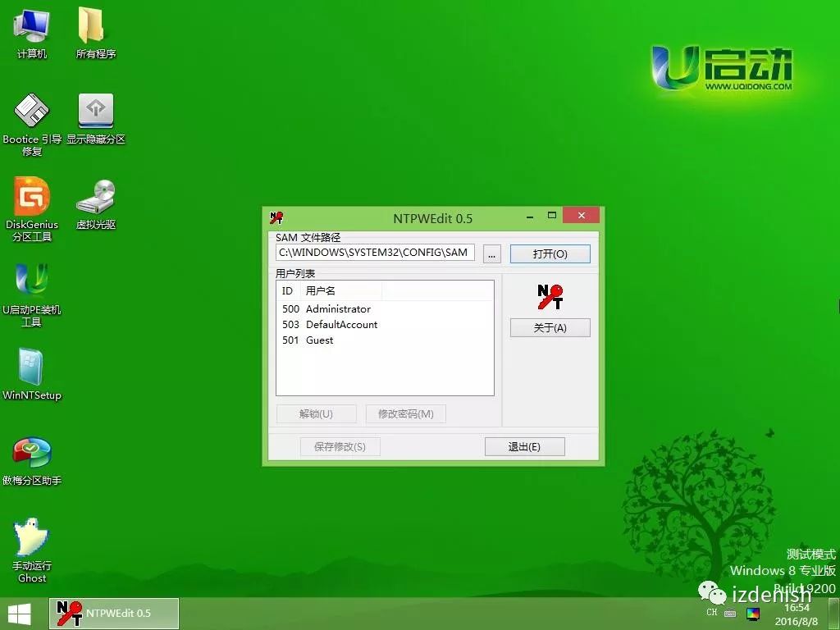The width and height of the screenshot is (840, 630).
Task: Select the Administrator user in NTPWEdit
Action: pos(338,309)
